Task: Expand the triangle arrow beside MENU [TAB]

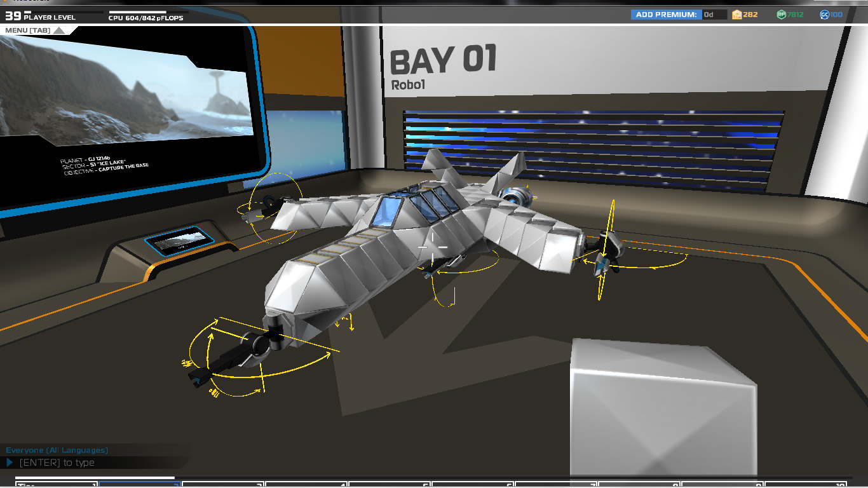Action: click(x=59, y=30)
